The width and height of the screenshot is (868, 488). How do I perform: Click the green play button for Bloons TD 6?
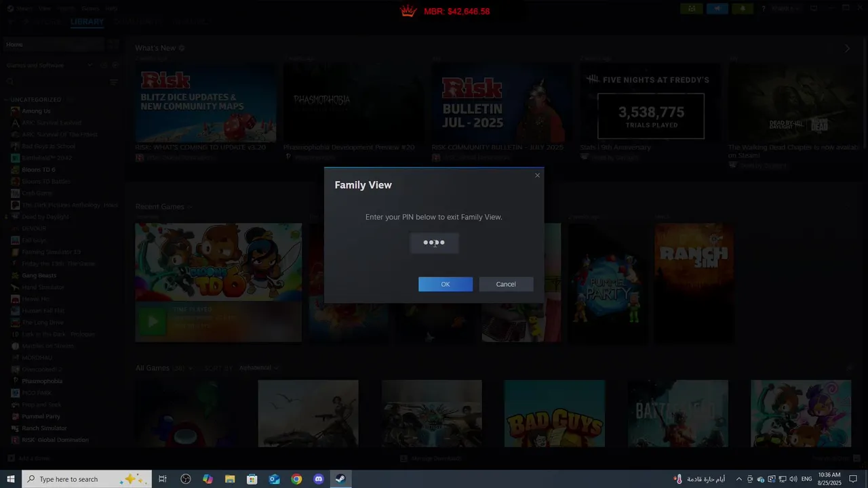pyautogui.click(x=153, y=322)
